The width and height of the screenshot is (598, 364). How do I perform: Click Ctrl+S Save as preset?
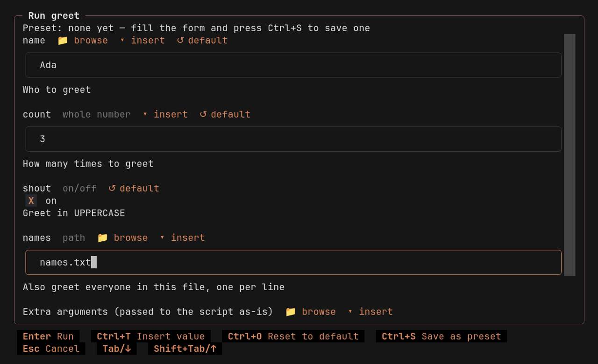[441, 336]
